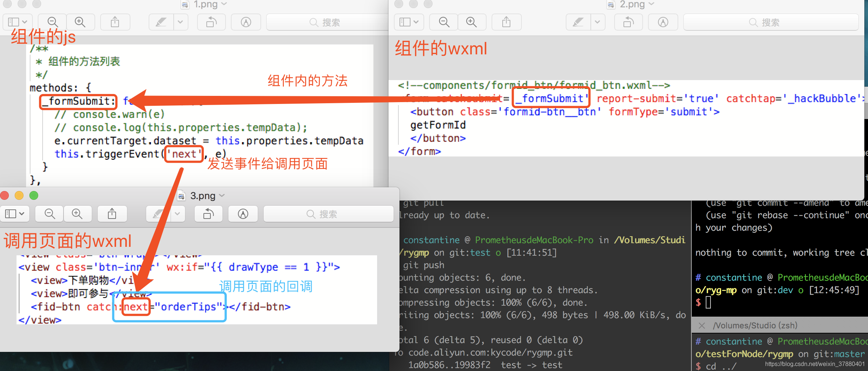Click the 'methods: {' line in 1.png

[60, 88]
